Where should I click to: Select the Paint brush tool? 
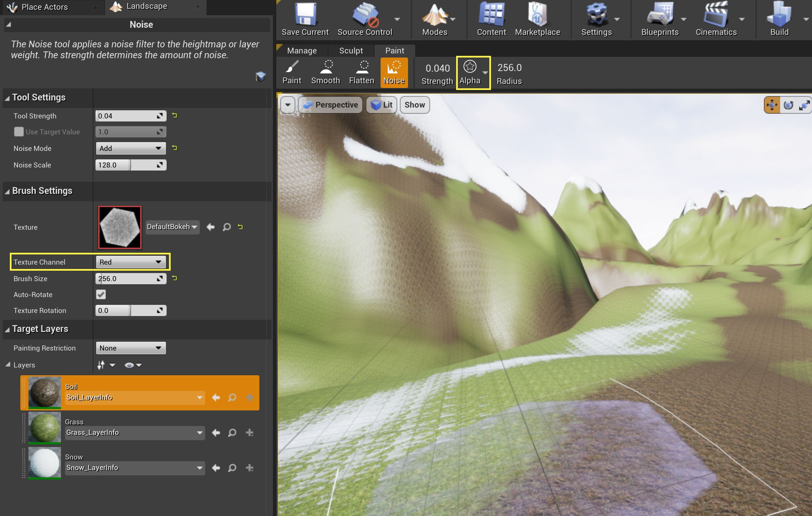pos(291,72)
